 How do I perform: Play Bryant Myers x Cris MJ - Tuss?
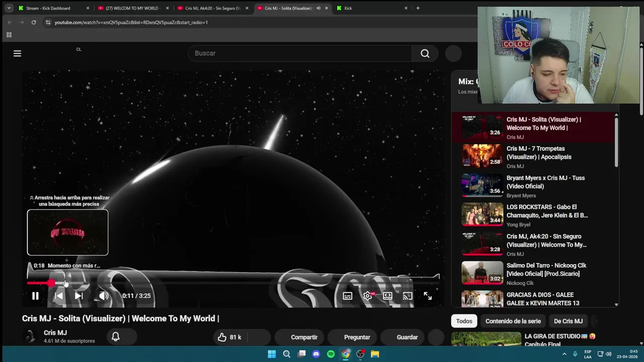[533, 186]
